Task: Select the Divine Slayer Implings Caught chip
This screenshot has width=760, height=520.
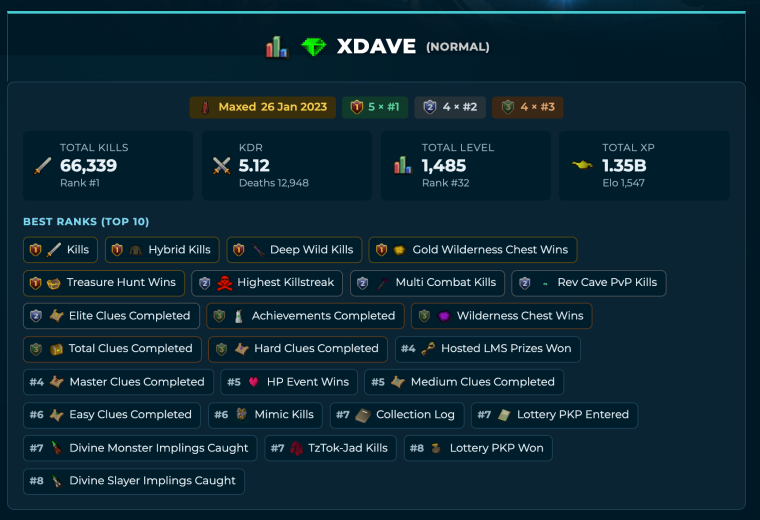Action: pos(134,481)
